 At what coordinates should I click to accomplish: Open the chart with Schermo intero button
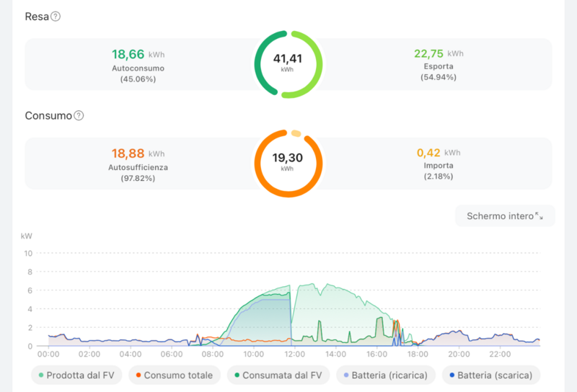point(505,216)
